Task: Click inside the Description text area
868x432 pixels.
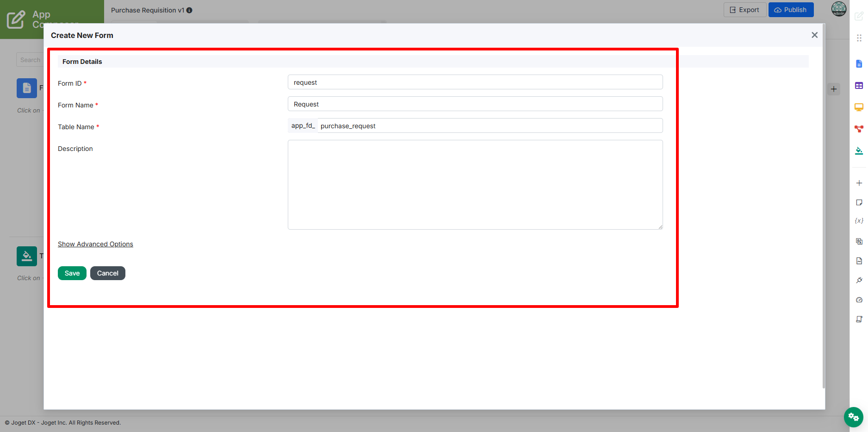Action: pyautogui.click(x=475, y=185)
